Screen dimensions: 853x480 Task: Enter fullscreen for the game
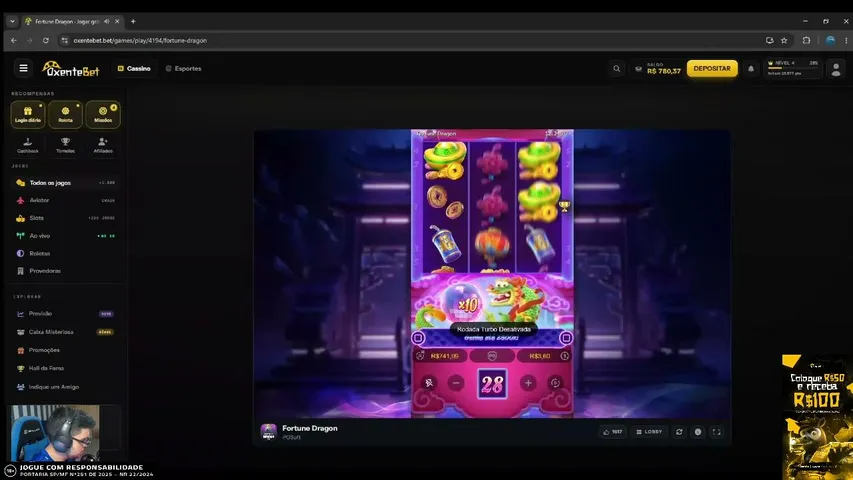click(x=716, y=432)
